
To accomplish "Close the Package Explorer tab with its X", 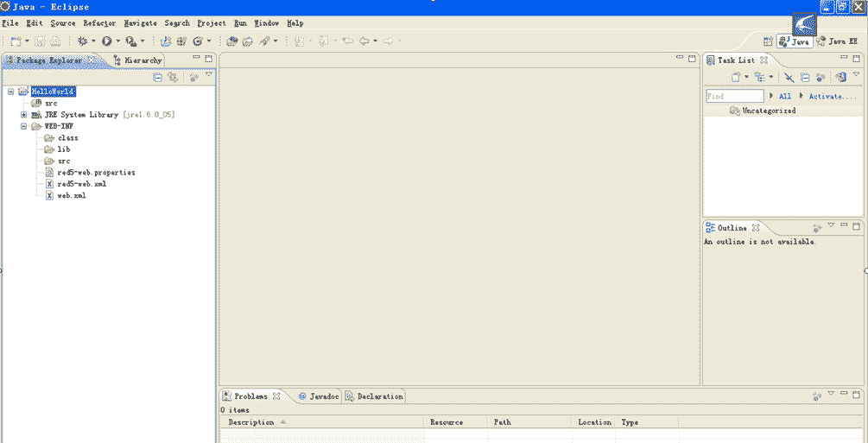I will click(92, 60).
